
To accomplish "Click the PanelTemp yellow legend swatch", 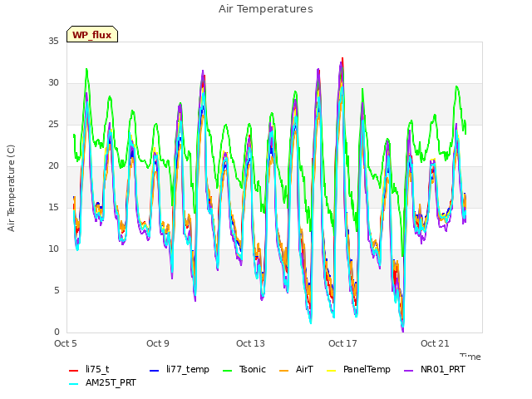I will click(x=331, y=371).
